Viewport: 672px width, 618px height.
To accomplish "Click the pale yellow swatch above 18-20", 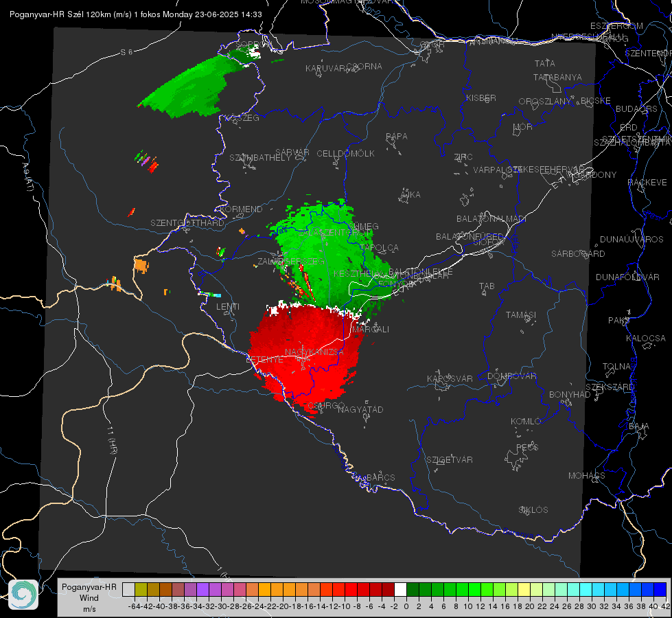I will (x=524, y=589).
